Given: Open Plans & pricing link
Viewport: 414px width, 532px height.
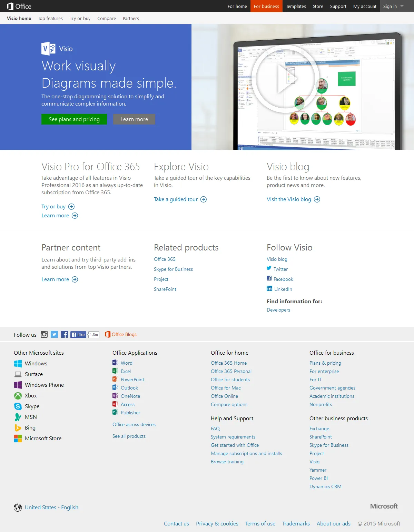Looking at the screenshot, I should coord(325,363).
